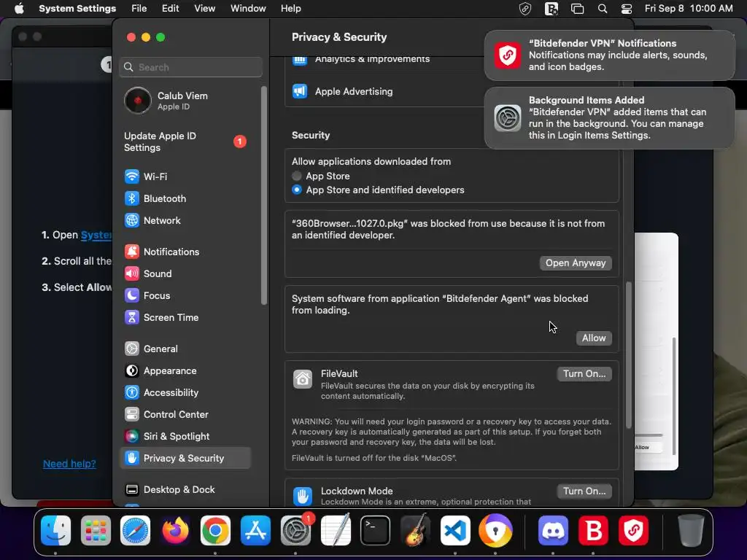Open the View menu

tap(205, 9)
